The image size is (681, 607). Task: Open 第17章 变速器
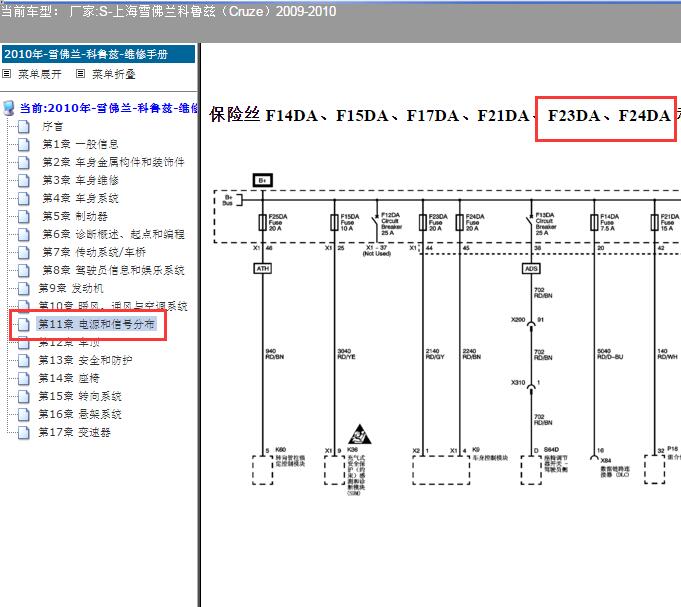click(74, 432)
